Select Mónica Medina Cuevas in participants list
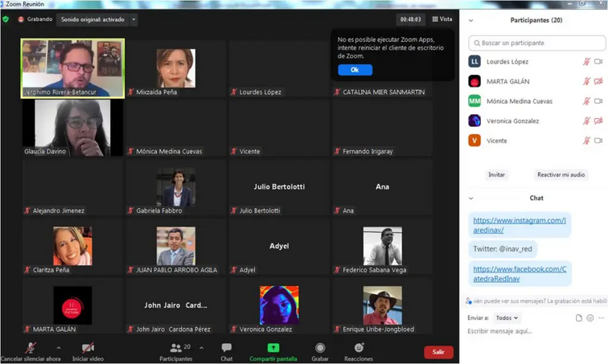 tap(536, 101)
